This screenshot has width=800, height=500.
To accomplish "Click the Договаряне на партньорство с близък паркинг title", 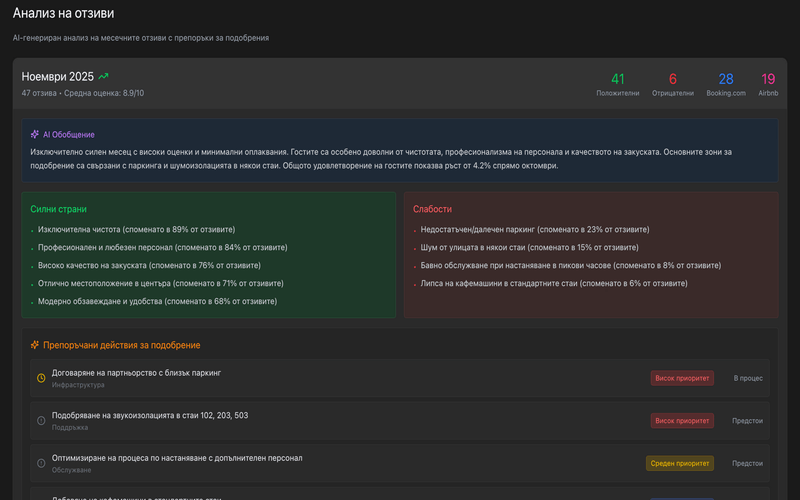I will click(136, 373).
